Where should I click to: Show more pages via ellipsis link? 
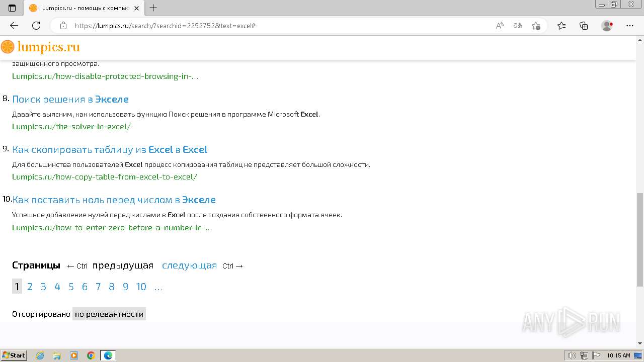point(158,287)
